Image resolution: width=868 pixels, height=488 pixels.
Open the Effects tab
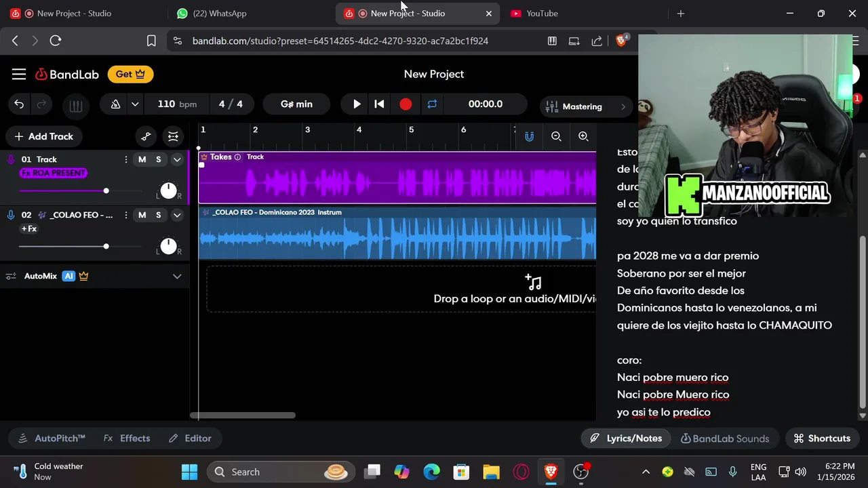pos(127,438)
